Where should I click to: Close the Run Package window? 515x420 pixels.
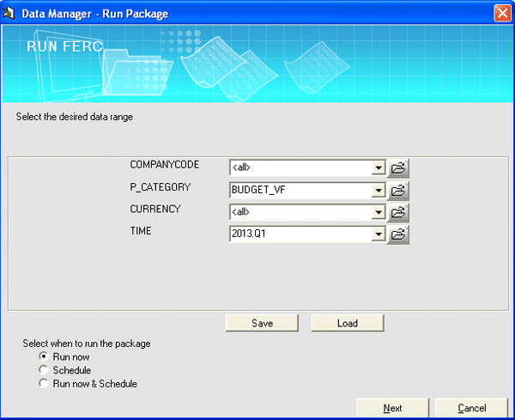coord(502,14)
